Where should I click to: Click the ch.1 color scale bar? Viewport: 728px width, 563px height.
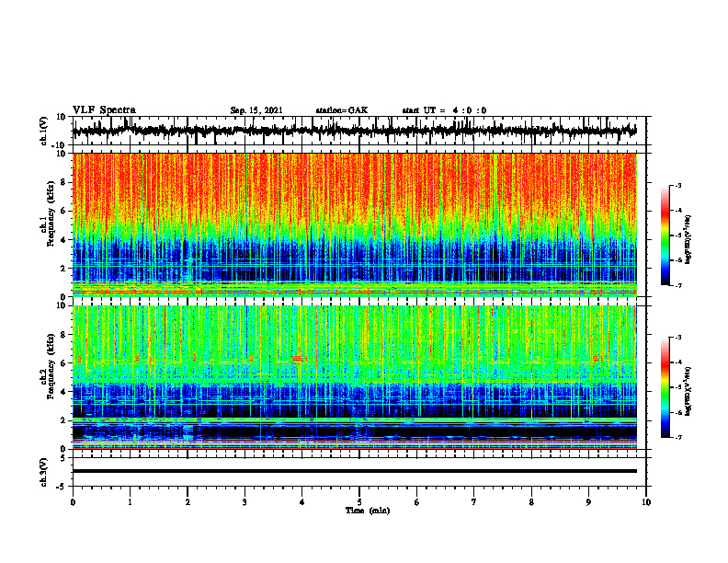coord(665,236)
